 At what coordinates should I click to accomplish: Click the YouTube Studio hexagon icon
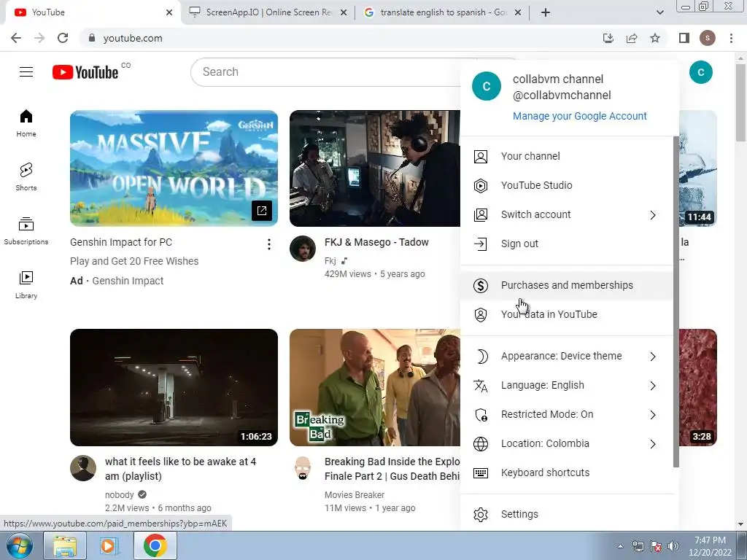point(481,185)
